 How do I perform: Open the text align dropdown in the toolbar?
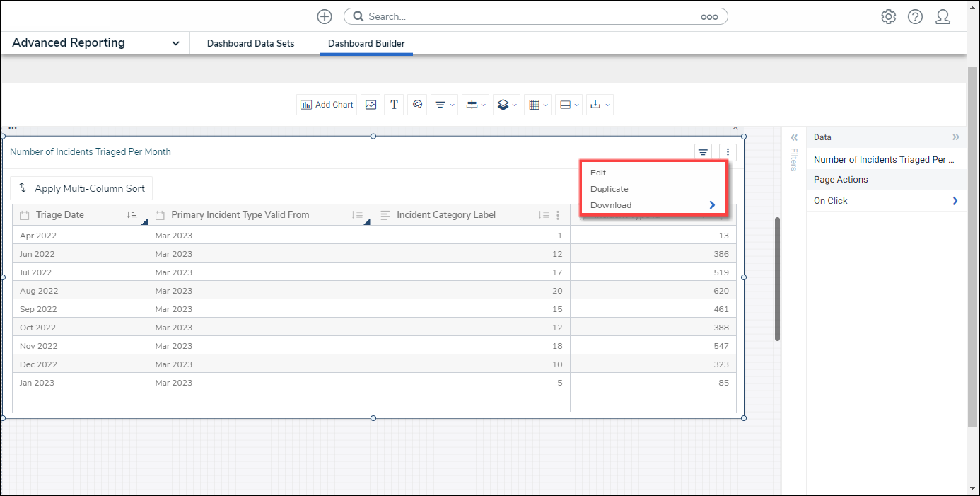point(444,105)
